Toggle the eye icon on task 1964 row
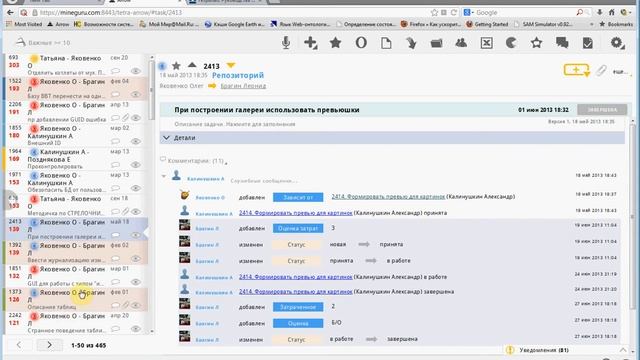The image size is (640, 360). [x=136, y=164]
